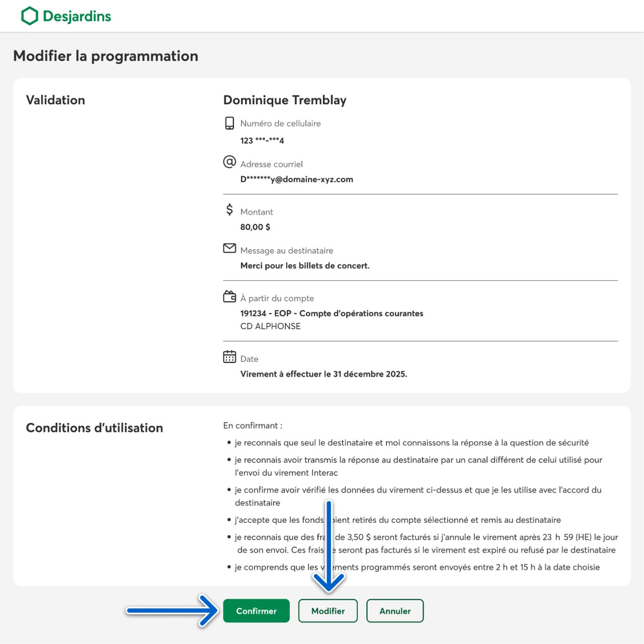Click the cellphone icon beside Numéro de cellulaire
The width and height of the screenshot is (644, 644).
click(229, 123)
